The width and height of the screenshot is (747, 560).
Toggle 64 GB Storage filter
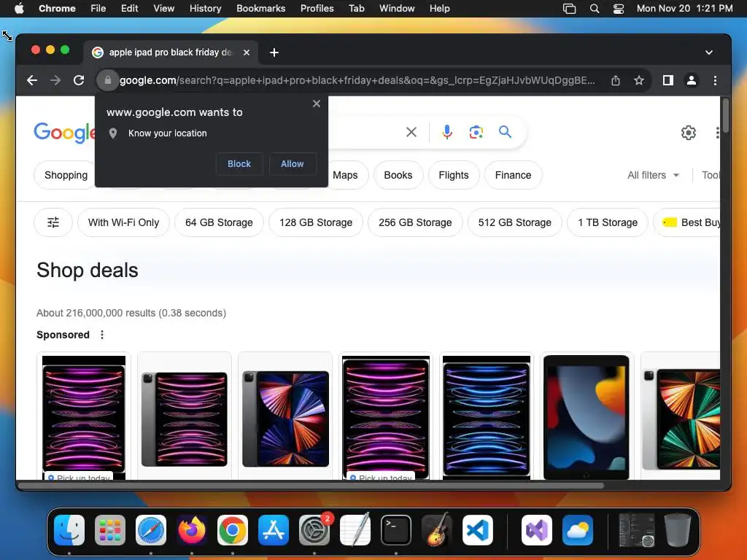coord(219,222)
